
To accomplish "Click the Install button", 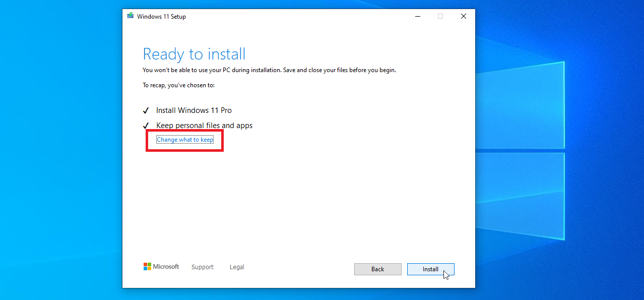I will (430, 269).
